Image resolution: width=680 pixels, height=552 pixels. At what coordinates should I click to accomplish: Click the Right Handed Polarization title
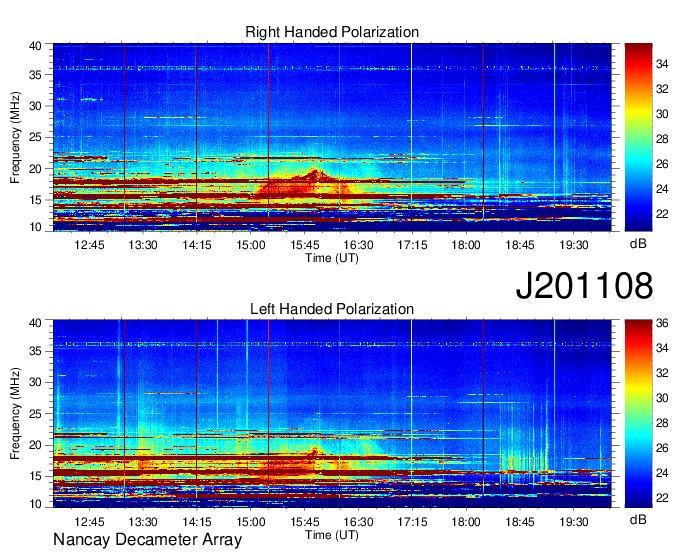click(332, 32)
